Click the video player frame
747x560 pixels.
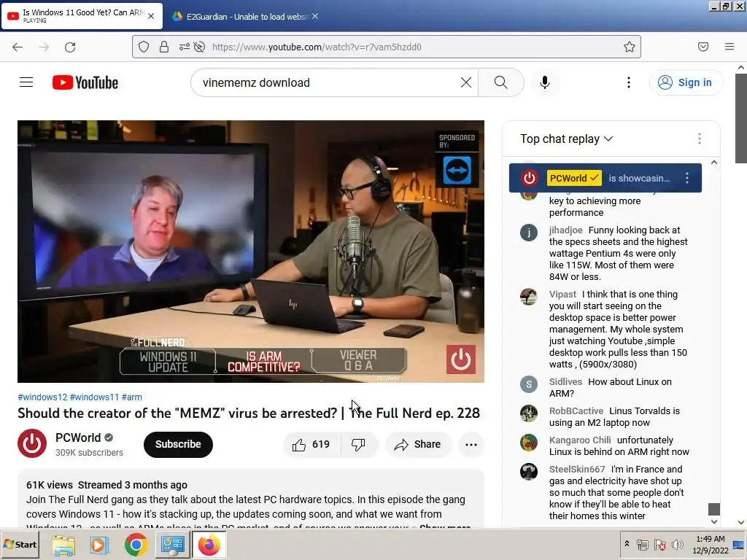(251, 251)
